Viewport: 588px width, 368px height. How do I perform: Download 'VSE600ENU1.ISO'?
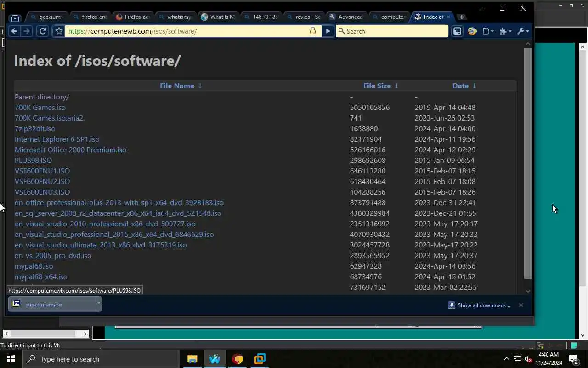(42, 171)
